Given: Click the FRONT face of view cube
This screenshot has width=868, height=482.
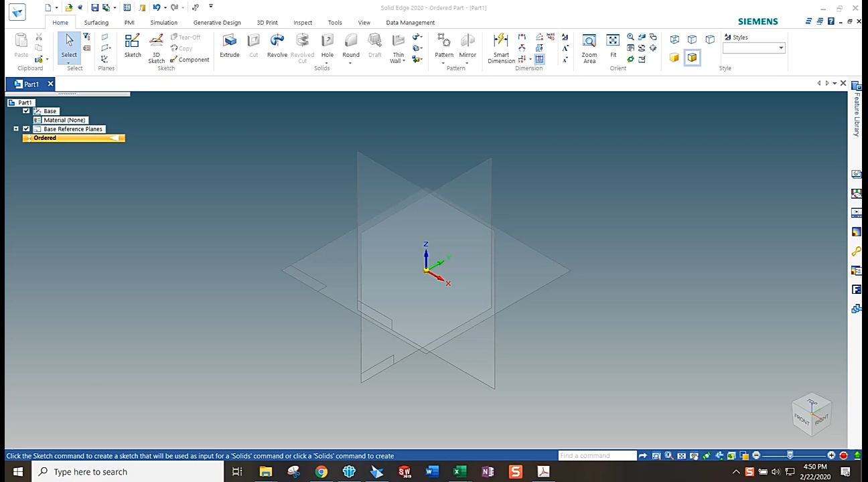Looking at the screenshot, I should [x=802, y=420].
